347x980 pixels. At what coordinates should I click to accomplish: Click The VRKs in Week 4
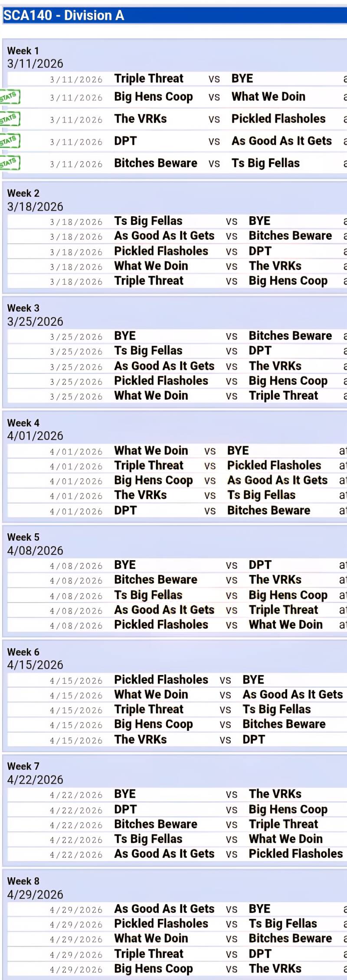click(x=140, y=495)
